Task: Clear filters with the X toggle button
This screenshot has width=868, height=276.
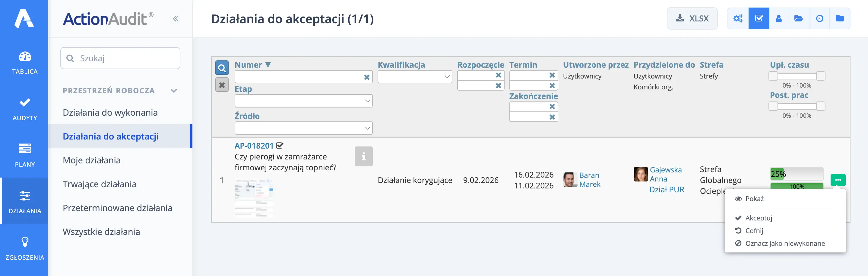Action: click(222, 85)
